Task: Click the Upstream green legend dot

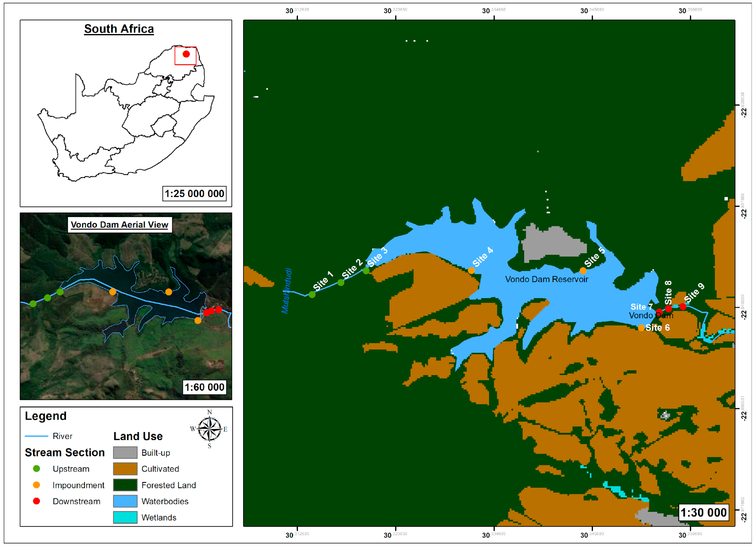Action: pos(37,469)
